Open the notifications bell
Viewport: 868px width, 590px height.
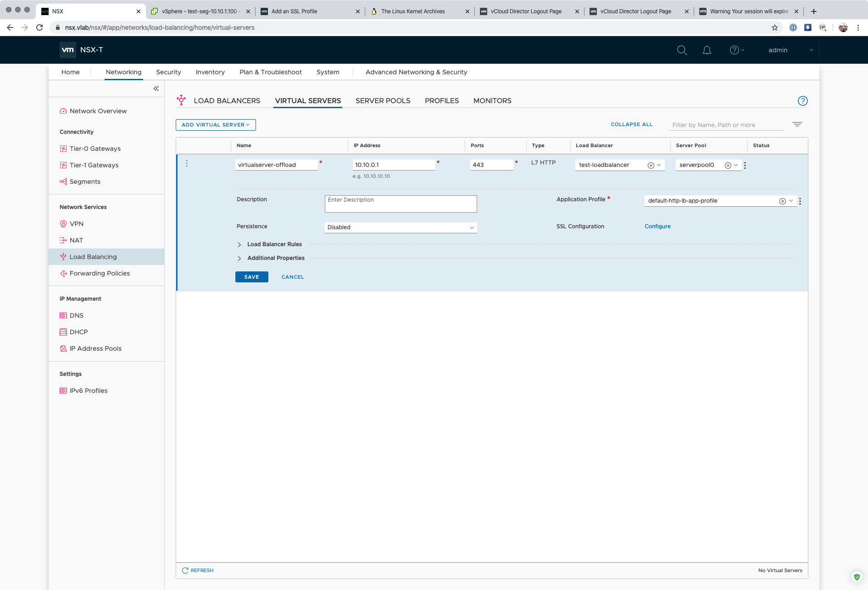707,50
